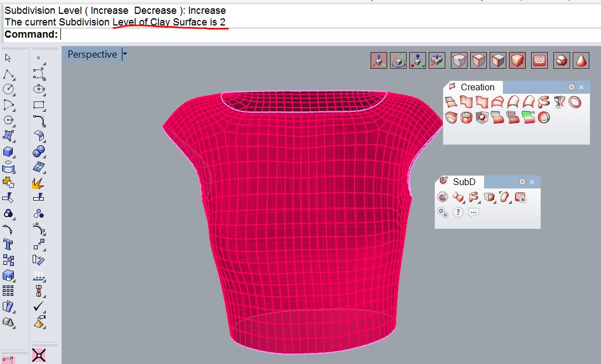
Task: Select the Circle tool in left toolbar
Action: coord(8,89)
